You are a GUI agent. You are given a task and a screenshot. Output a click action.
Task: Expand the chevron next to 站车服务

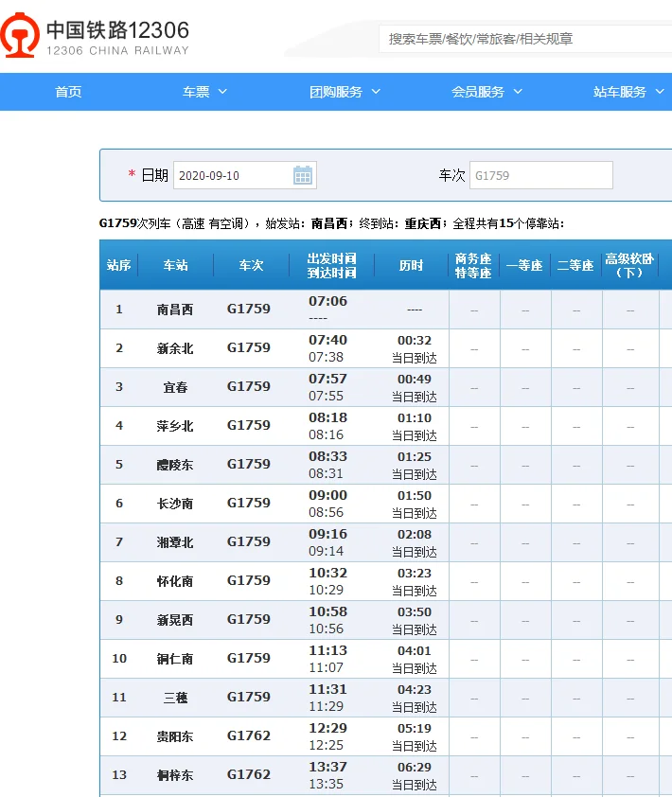(660, 92)
